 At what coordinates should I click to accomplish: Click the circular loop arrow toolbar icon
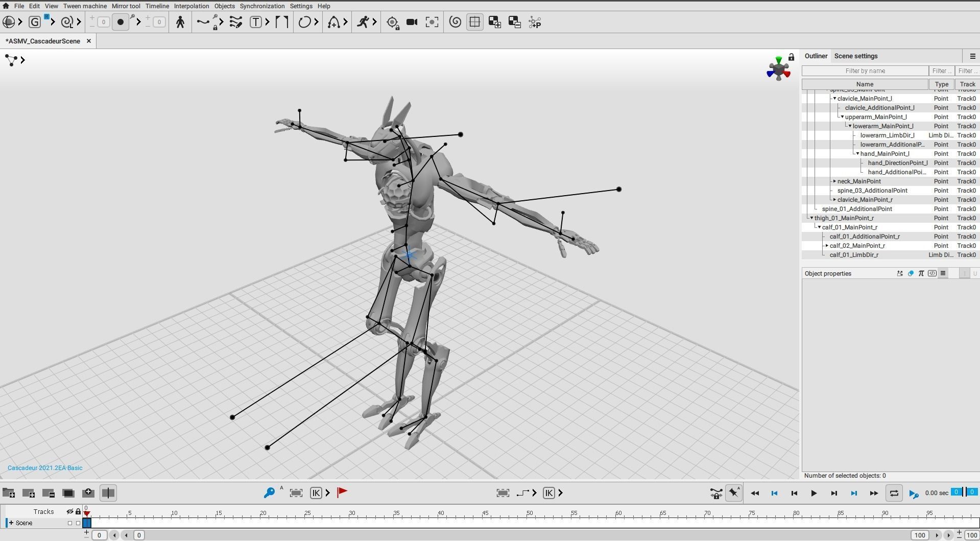[x=304, y=22]
